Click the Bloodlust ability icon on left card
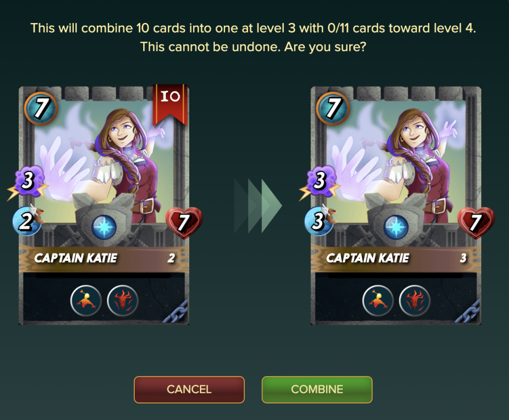This screenshot has height=420, width=509. [123, 301]
